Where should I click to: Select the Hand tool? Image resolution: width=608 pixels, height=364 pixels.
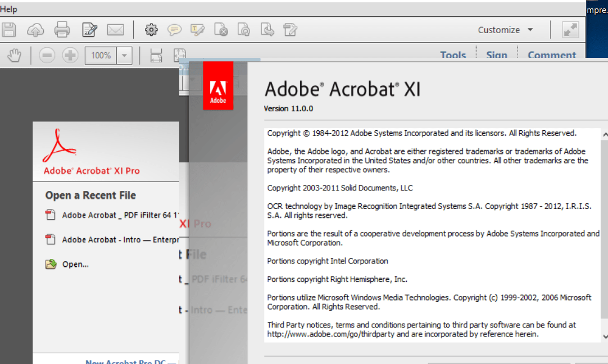click(x=14, y=55)
